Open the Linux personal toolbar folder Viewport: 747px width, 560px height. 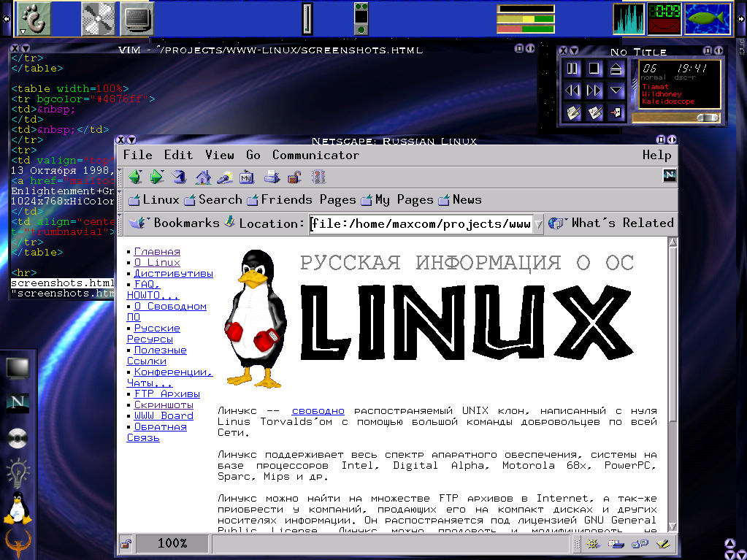pyautogui.click(x=154, y=199)
